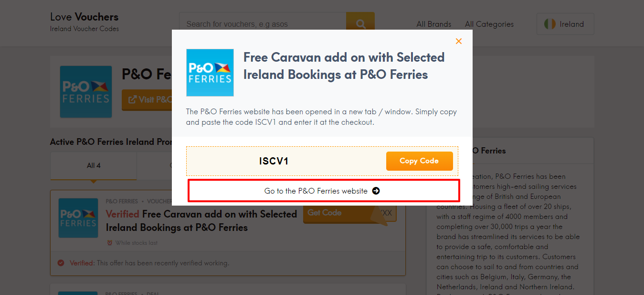Image resolution: width=644 pixels, height=295 pixels.
Task: Open the All Categories menu
Action: [489, 24]
